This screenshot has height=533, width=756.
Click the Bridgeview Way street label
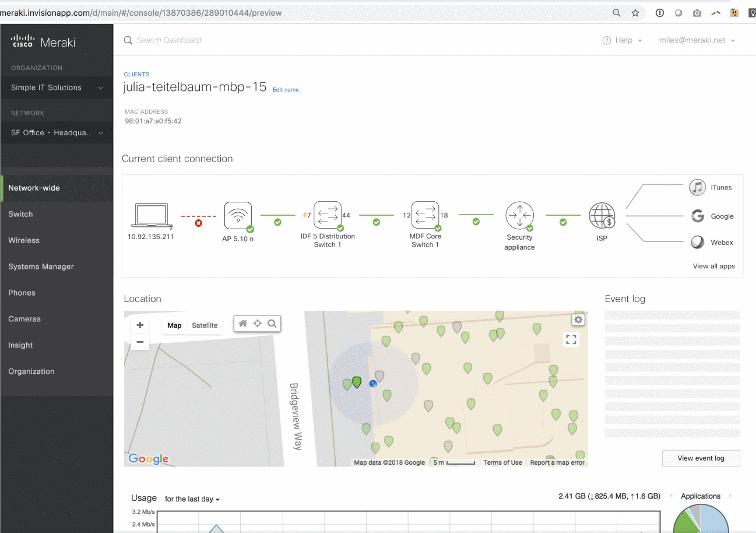tap(297, 416)
